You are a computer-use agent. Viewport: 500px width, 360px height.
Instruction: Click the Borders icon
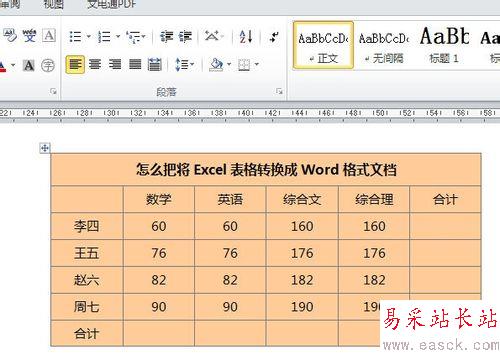coord(244,65)
